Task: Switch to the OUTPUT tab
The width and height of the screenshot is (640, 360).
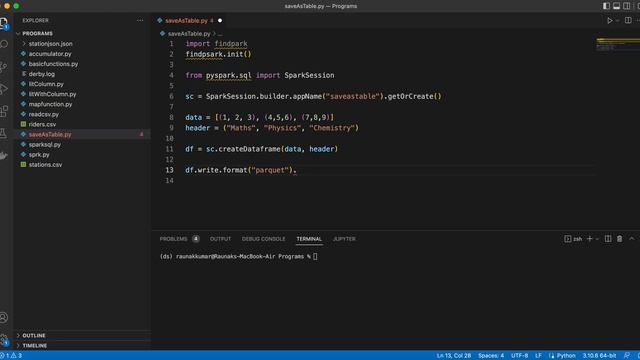Action: (220, 239)
